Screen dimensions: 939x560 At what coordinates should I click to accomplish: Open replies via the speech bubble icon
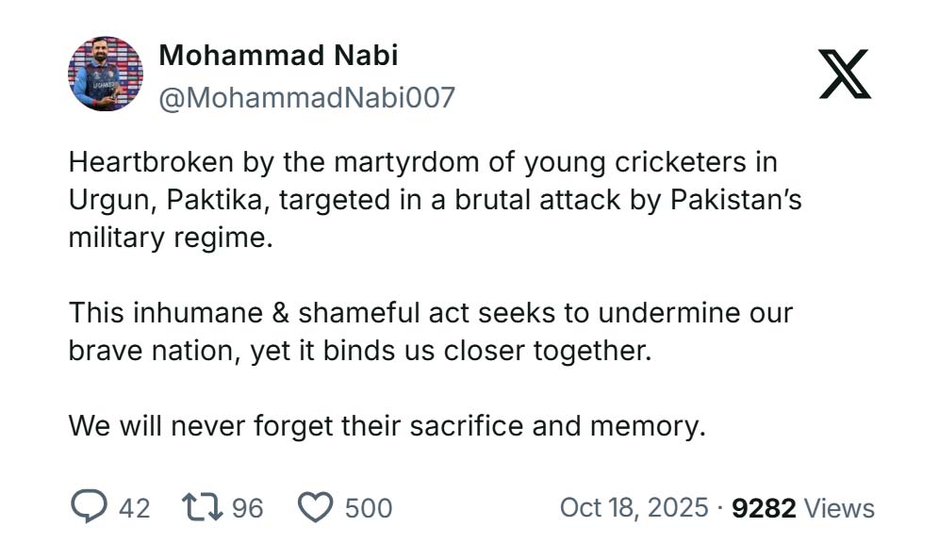[90, 507]
